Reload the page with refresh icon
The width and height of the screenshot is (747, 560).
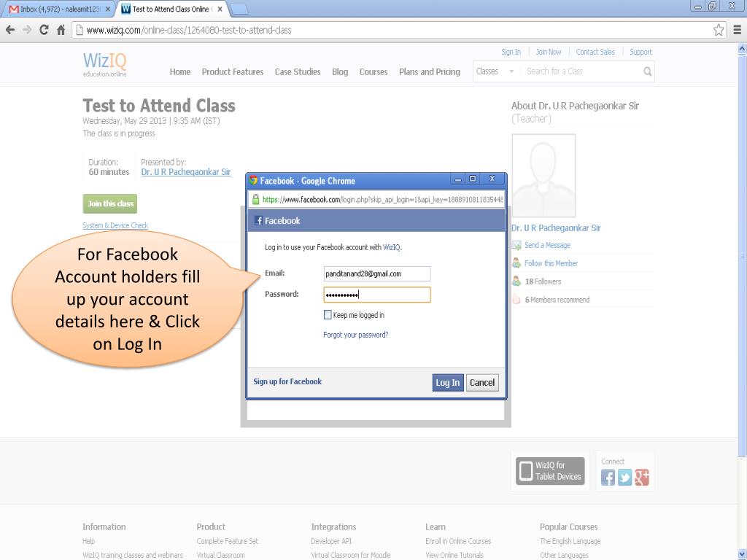coord(44,30)
